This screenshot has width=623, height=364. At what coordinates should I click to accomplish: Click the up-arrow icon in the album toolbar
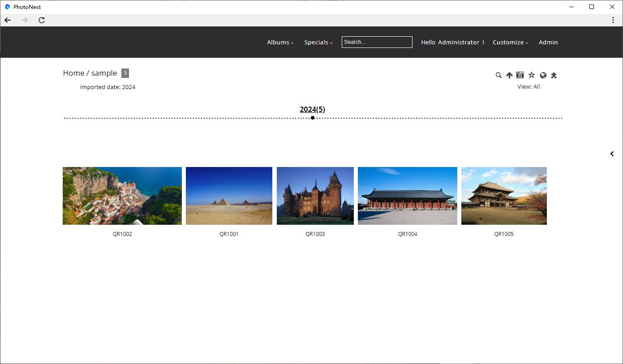(x=509, y=75)
